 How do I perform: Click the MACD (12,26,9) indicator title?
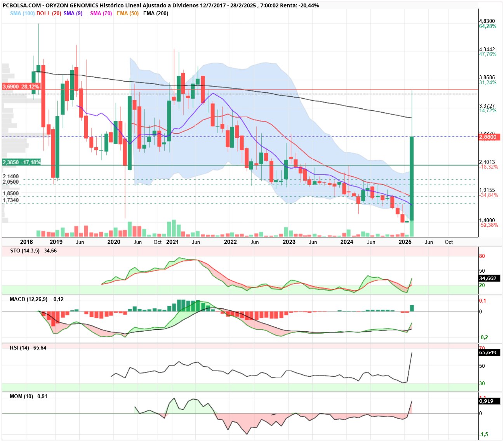(29, 299)
